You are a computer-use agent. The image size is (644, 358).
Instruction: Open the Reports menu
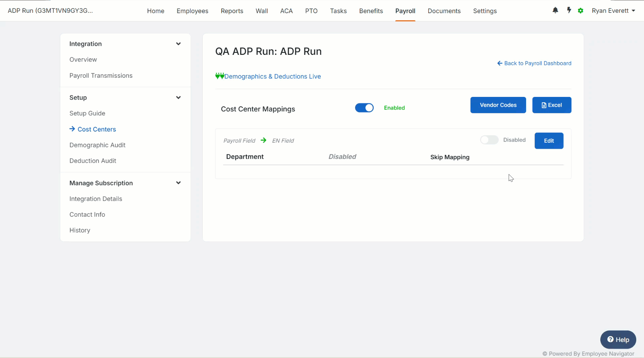232,11
